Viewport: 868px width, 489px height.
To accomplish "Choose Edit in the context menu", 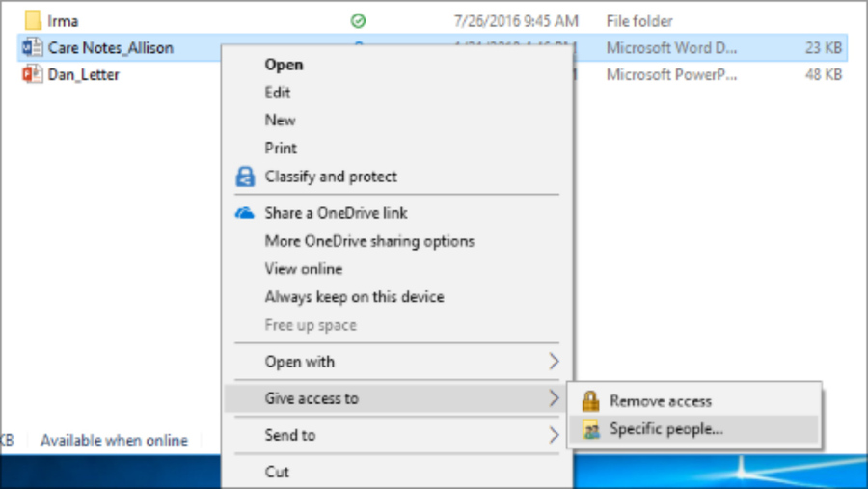I will [x=278, y=93].
